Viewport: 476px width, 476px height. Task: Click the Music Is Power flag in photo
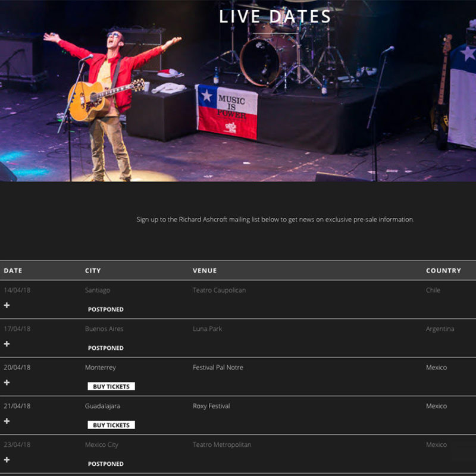click(x=227, y=111)
